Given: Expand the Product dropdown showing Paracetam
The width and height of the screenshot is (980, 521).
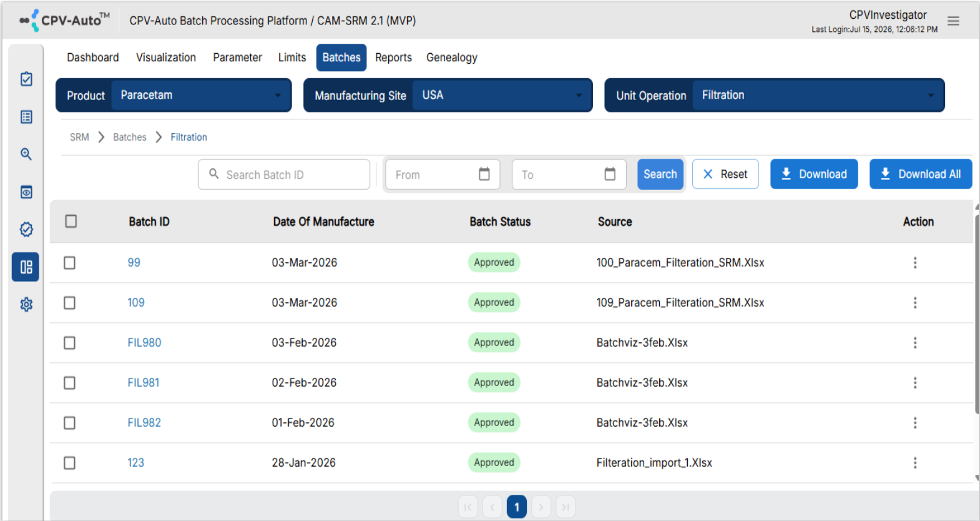Looking at the screenshot, I should pyautogui.click(x=201, y=95).
